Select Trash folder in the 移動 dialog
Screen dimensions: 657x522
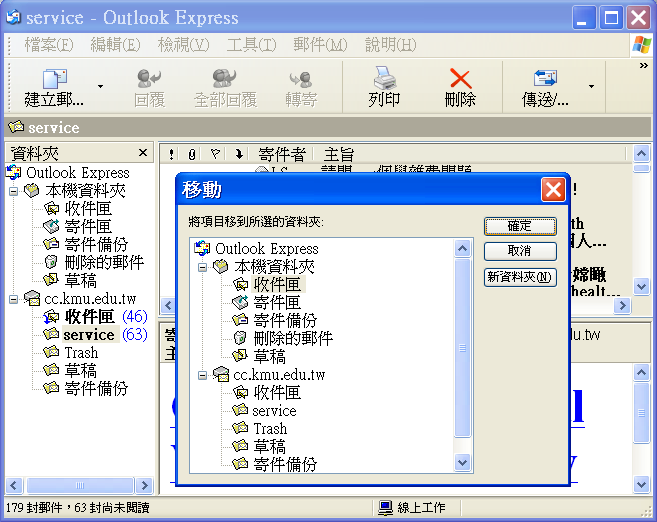[270, 429]
